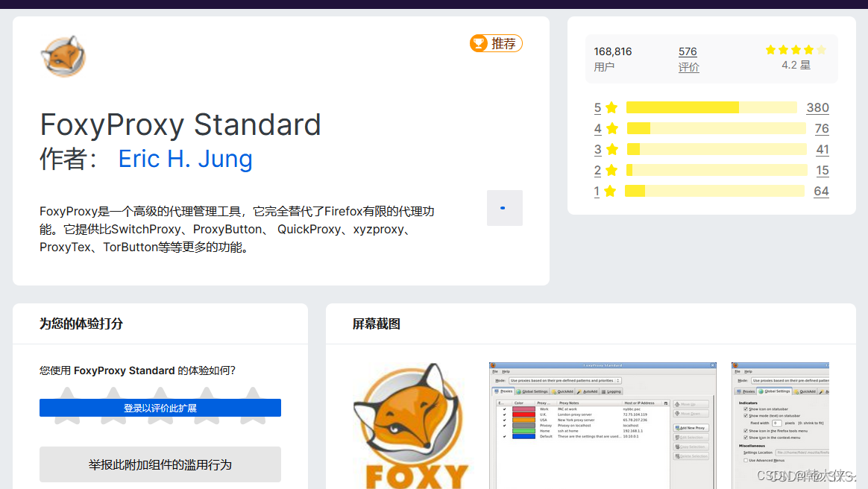Click 登录以评价此扩展 login button

pyautogui.click(x=160, y=408)
